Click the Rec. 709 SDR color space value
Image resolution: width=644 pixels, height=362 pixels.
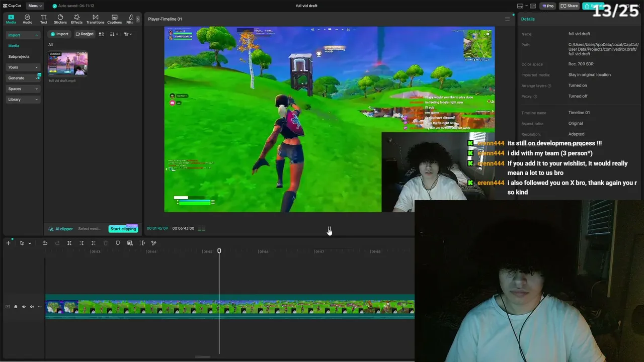[581, 64]
